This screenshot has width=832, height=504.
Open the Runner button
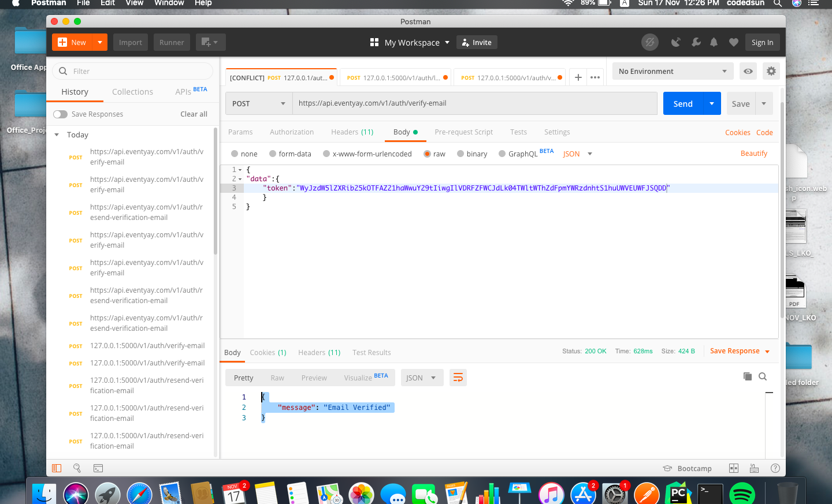tap(172, 42)
